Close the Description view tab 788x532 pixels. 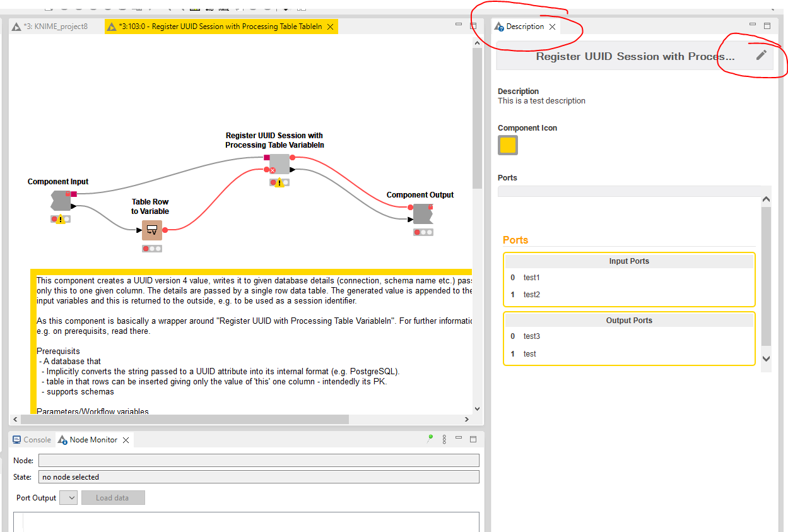pos(552,27)
